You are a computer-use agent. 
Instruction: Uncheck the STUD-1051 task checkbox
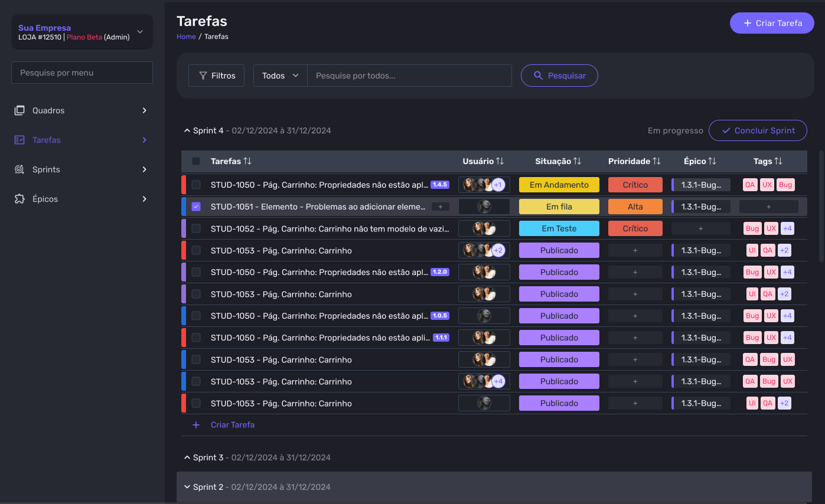[x=196, y=207]
